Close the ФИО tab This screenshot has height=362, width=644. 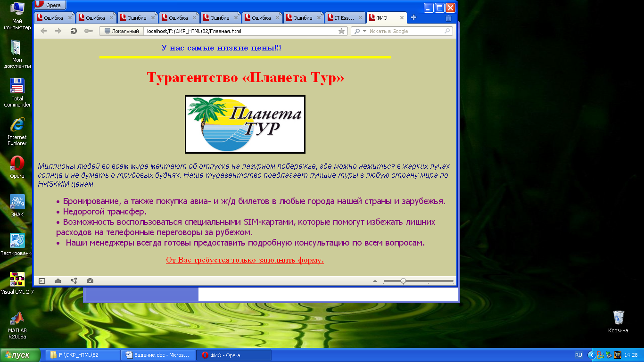click(402, 18)
